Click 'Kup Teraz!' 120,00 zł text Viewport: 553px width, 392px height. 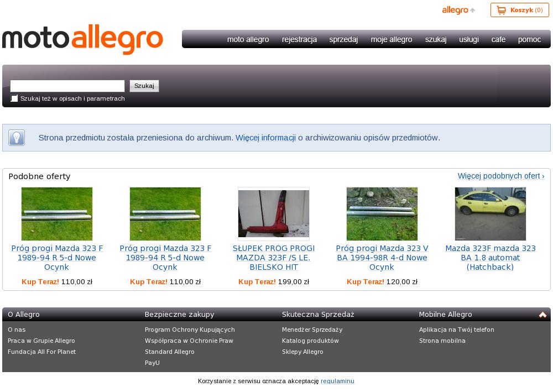click(382, 281)
